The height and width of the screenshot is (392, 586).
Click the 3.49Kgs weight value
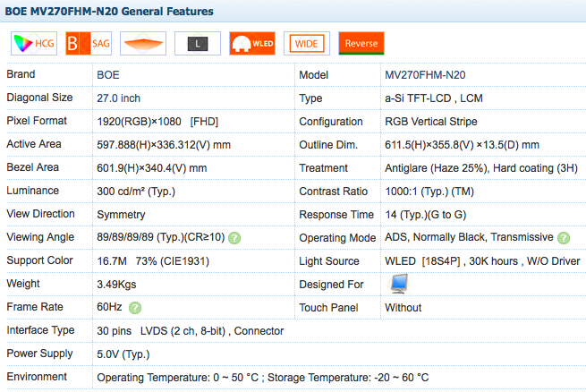pos(116,285)
